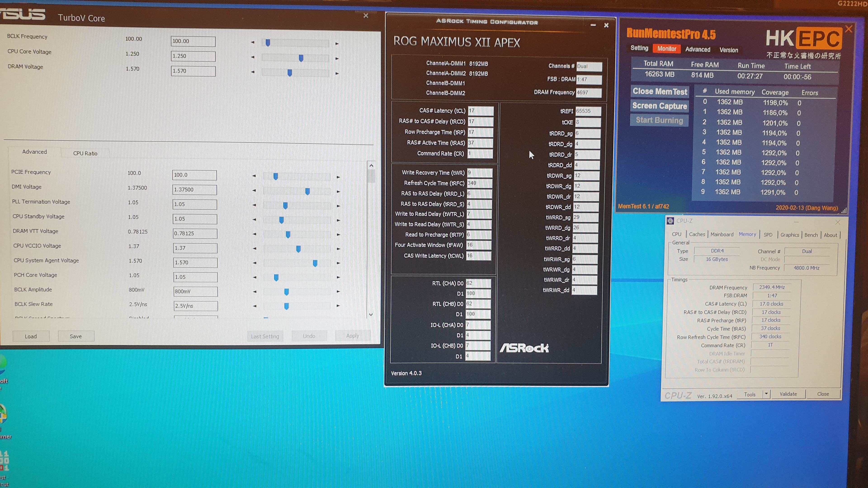Viewport: 868px width, 488px height.
Task: Click the DRAM Voltage slider handle
Action: 290,73
